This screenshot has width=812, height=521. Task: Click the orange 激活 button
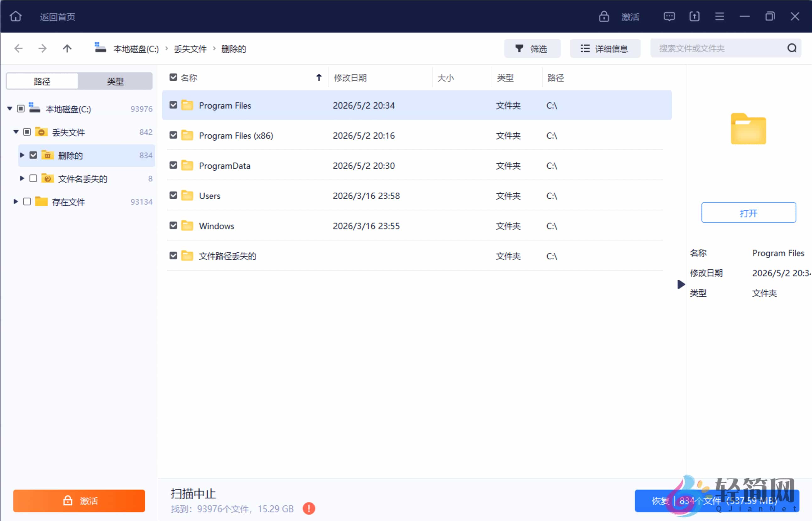(x=79, y=500)
